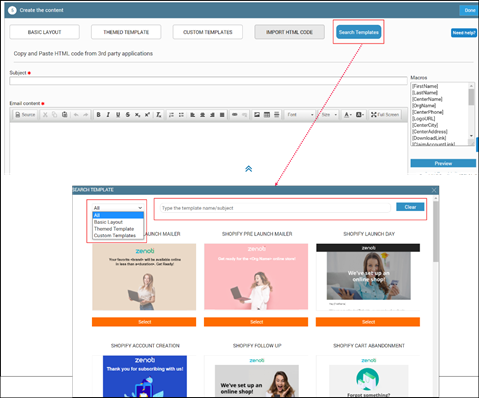Viewport: 479px width, 398px height.
Task: Toggle Bold formatting
Action: tap(98, 115)
